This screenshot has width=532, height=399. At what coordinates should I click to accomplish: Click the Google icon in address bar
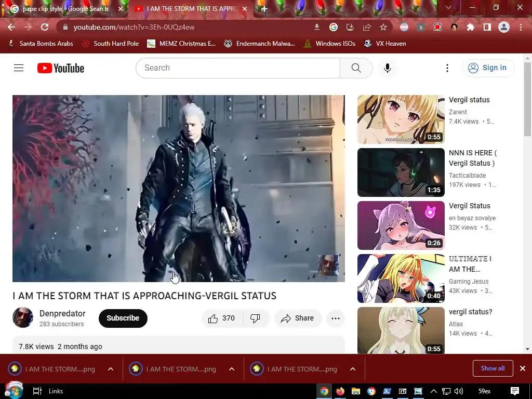coord(334,27)
